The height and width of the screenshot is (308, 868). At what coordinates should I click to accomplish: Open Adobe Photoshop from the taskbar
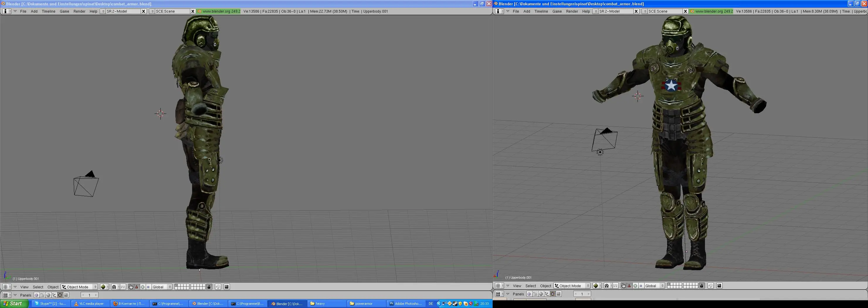pyautogui.click(x=406, y=304)
